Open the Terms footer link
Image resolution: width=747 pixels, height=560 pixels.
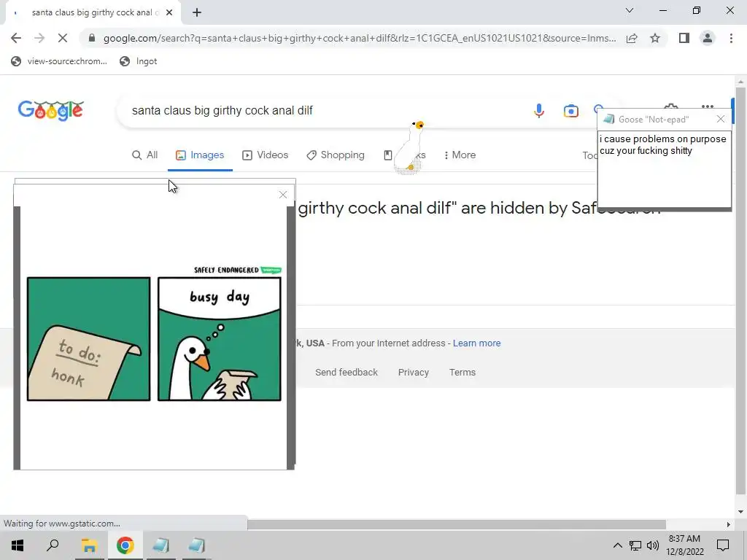[x=462, y=373]
